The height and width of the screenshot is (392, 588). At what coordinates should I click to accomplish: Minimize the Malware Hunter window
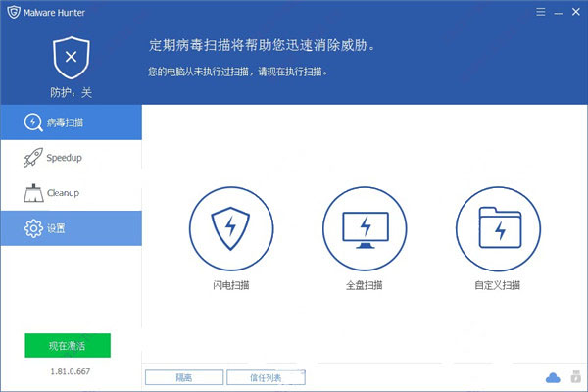coord(559,14)
